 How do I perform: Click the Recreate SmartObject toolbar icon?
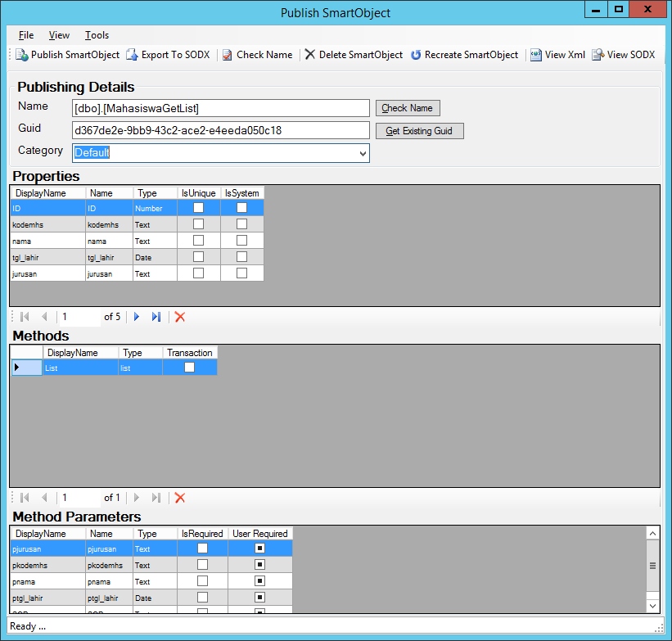click(416, 55)
